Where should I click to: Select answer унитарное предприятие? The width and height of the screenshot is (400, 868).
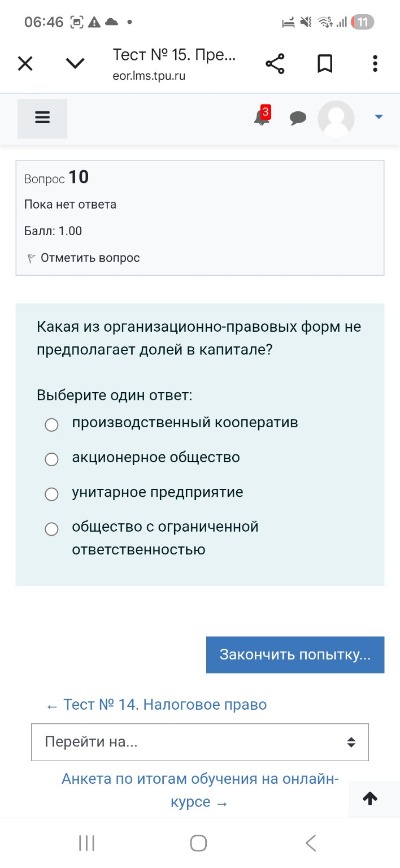pyautogui.click(x=51, y=494)
